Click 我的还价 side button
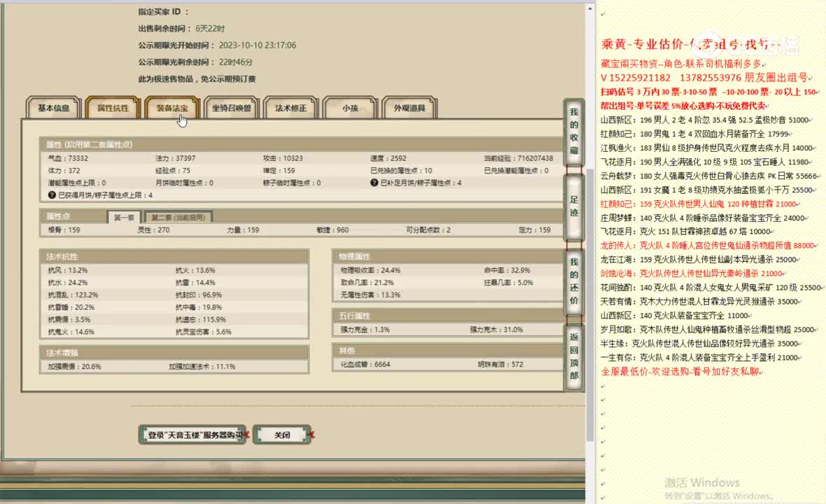Viewport: 826px width, 504px height. [x=574, y=281]
